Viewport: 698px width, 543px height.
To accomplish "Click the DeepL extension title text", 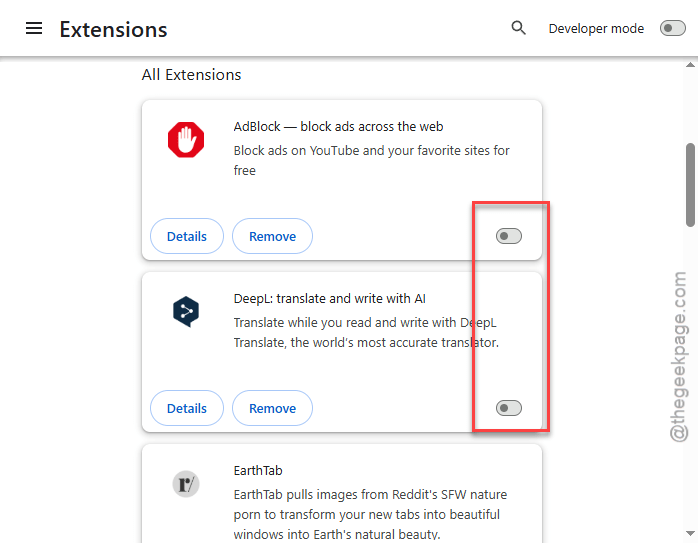I will [x=329, y=299].
